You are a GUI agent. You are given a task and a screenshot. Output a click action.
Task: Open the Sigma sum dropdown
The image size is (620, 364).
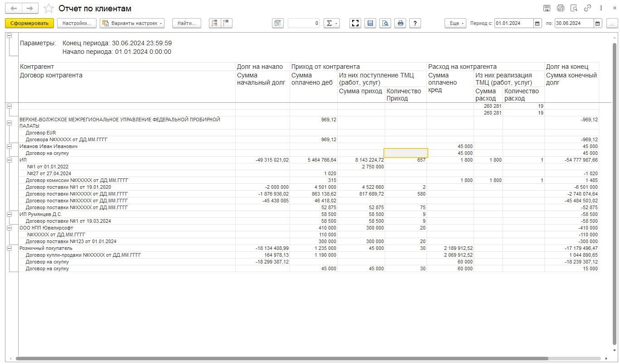pos(331,23)
